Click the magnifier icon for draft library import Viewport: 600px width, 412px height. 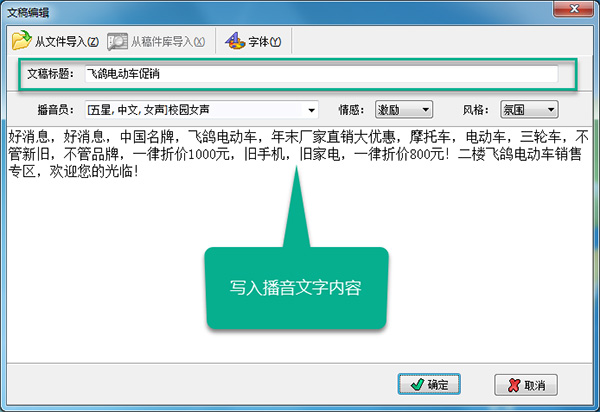point(117,41)
